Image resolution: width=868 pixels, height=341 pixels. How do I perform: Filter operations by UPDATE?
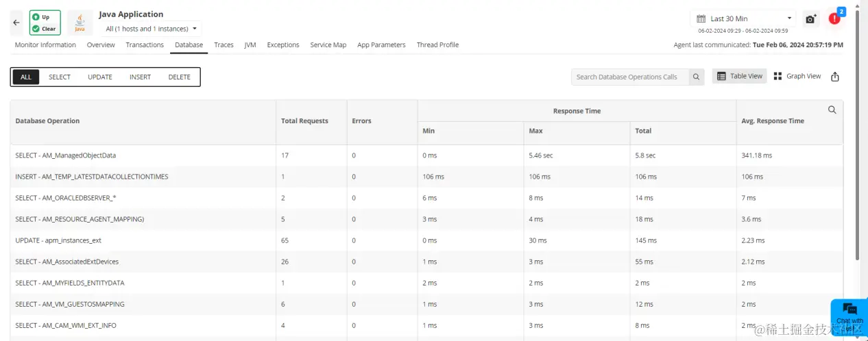point(100,77)
